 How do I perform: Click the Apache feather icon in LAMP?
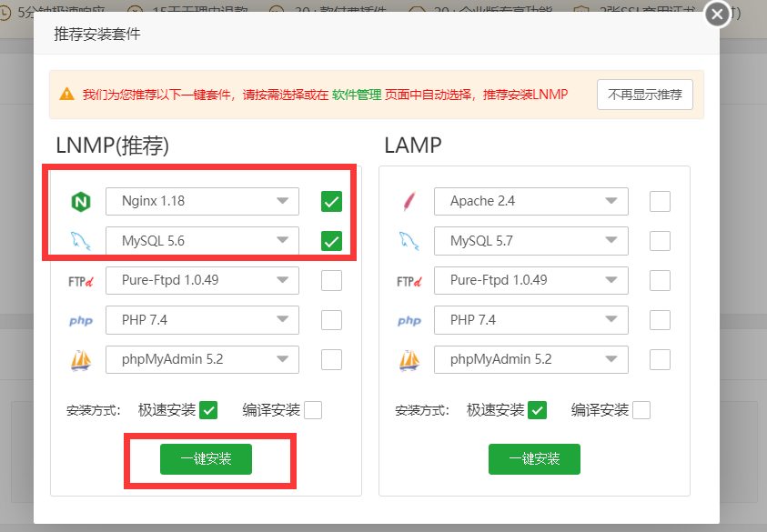409,202
